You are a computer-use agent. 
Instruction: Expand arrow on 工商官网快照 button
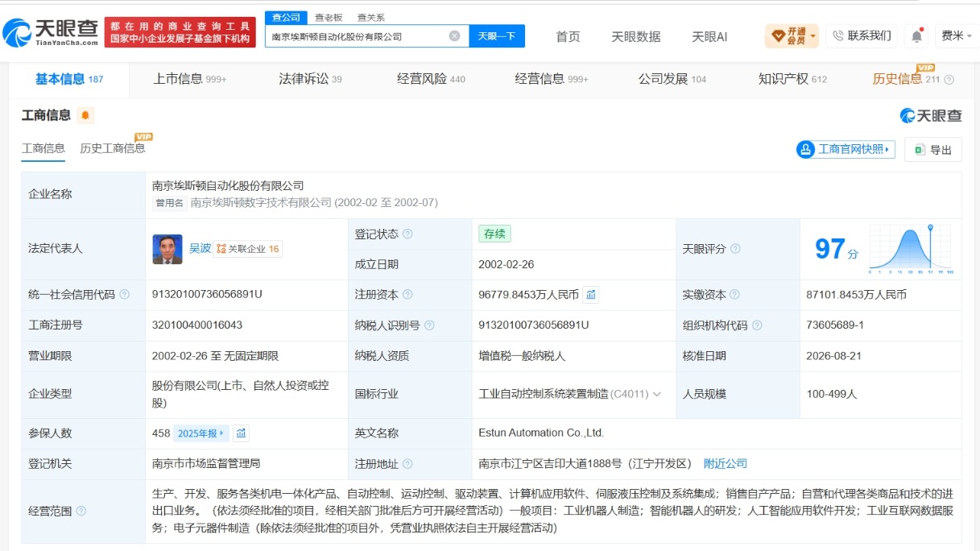pyautogui.click(x=887, y=149)
